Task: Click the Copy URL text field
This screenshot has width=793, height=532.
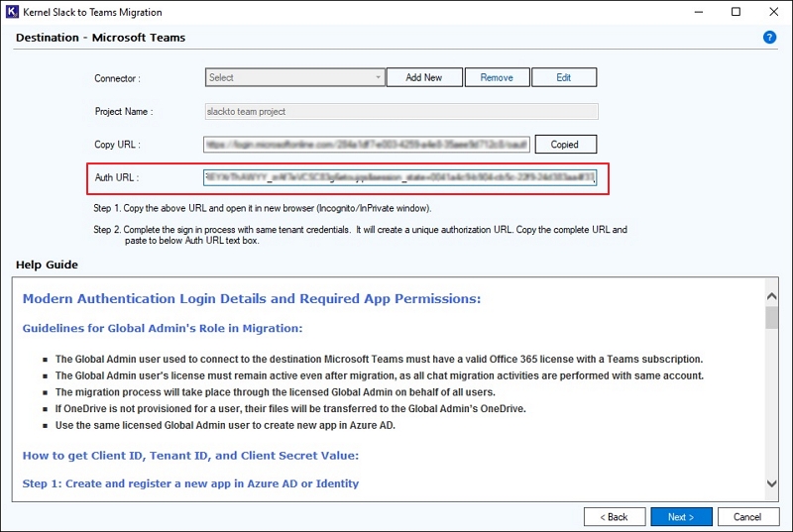Action: [367, 145]
